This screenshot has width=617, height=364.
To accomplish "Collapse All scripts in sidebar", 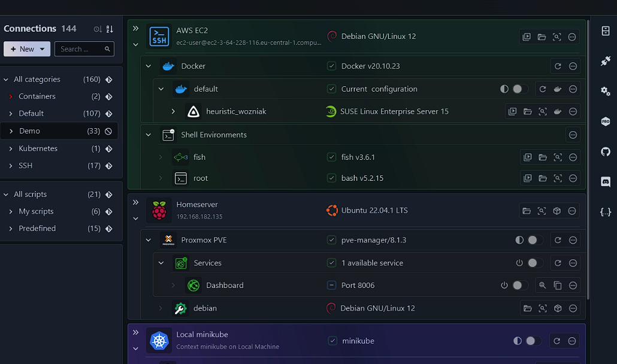I will point(6,195).
